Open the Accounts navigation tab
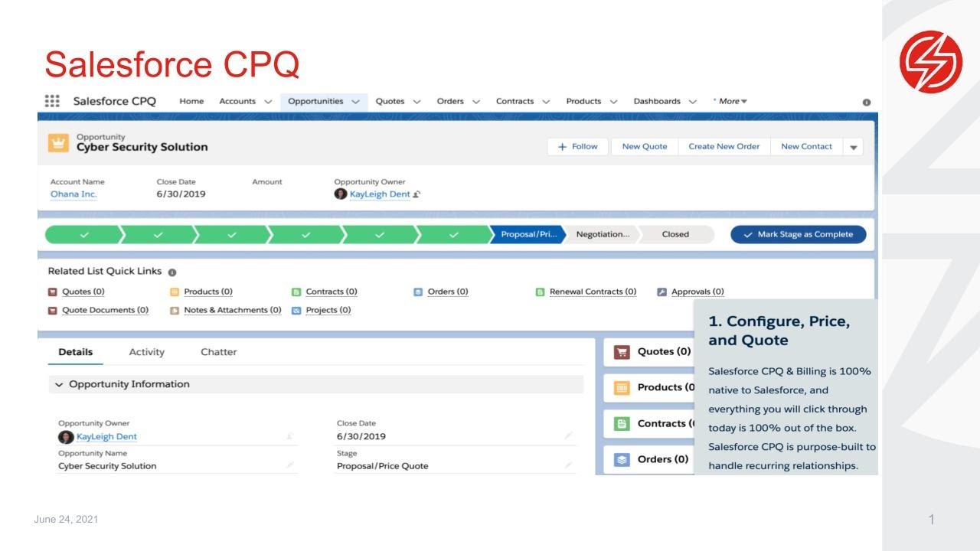The height and width of the screenshot is (551, 980). tap(237, 101)
